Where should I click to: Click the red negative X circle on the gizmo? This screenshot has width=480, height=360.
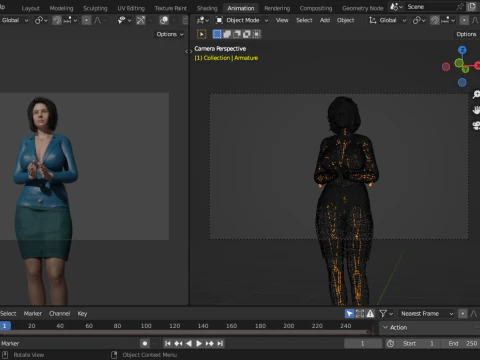446,67
